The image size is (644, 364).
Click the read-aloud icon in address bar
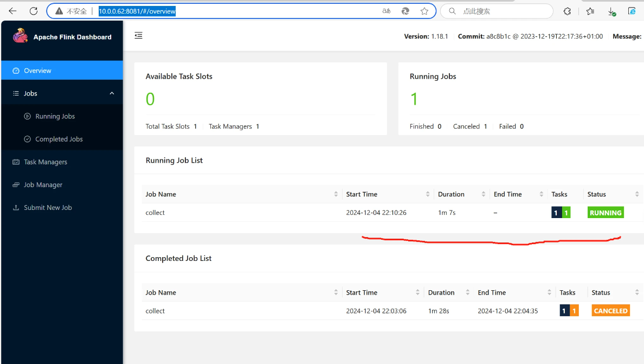[387, 11]
